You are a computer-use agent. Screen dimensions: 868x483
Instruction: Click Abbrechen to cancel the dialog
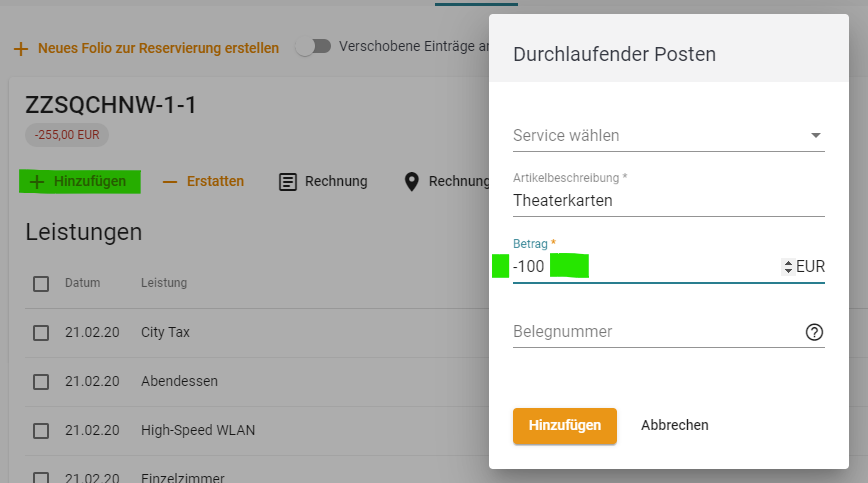coord(674,425)
